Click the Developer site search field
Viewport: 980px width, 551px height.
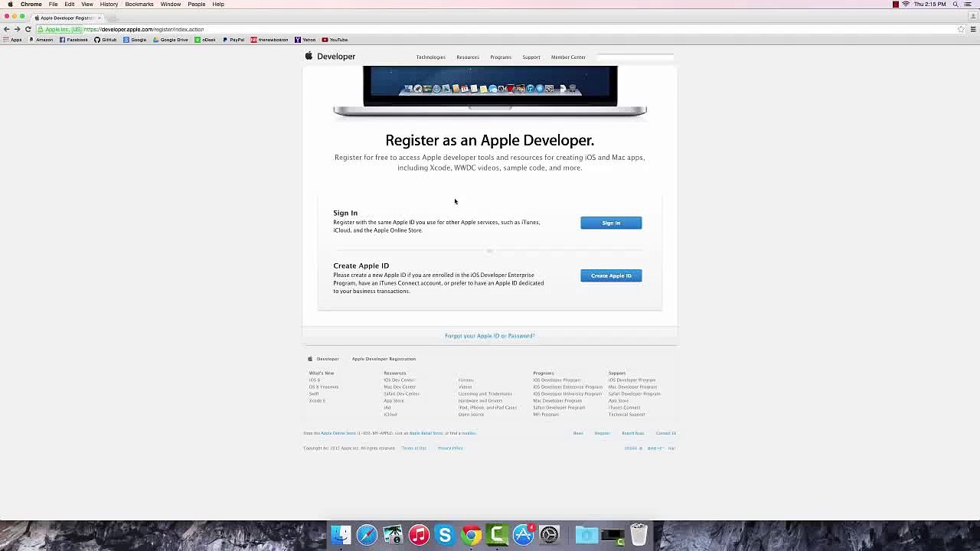click(635, 57)
